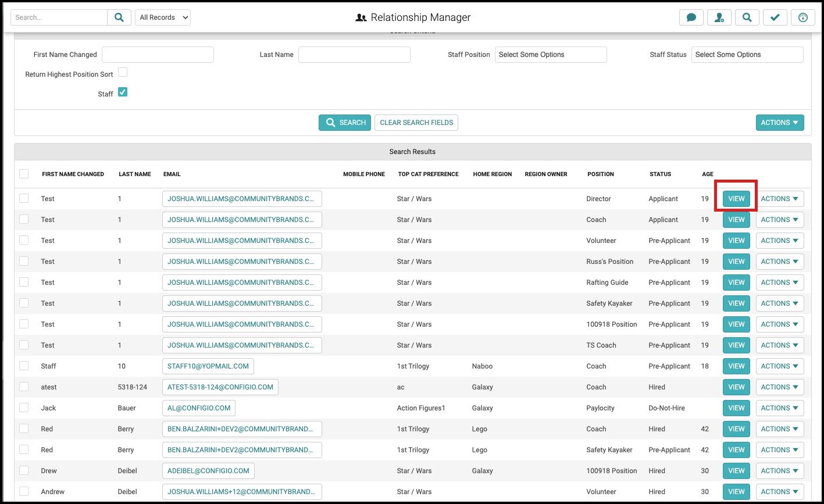Open ACTIONS dropdown for Paylocity row
This screenshot has height=504, width=824.
[x=780, y=408]
